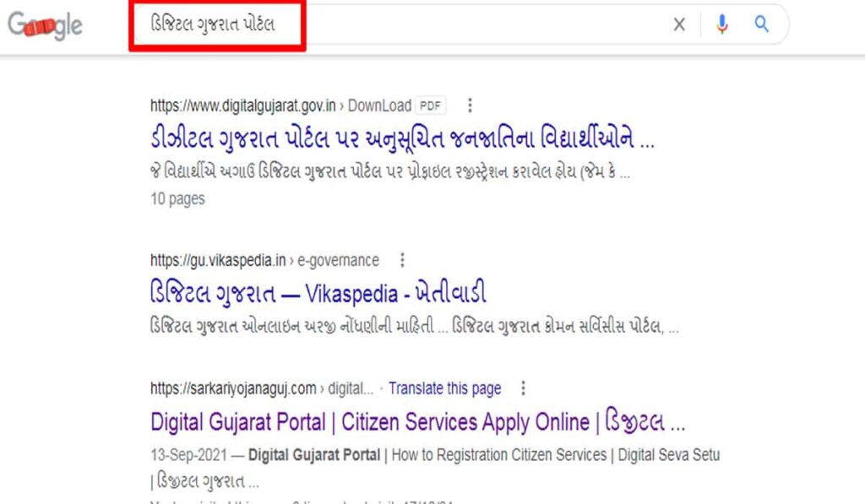Expand the DownLoad breadcrumb of the first result
The height and width of the screenshot is (504, 865).
point(382,105)
